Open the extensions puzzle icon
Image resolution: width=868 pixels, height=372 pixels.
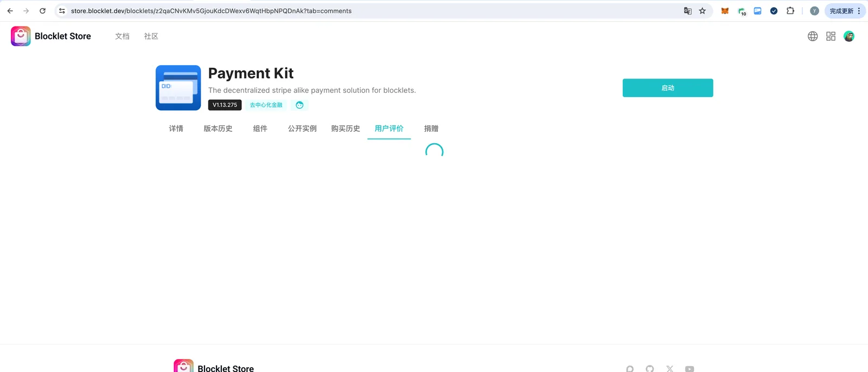tap(790, 11)
